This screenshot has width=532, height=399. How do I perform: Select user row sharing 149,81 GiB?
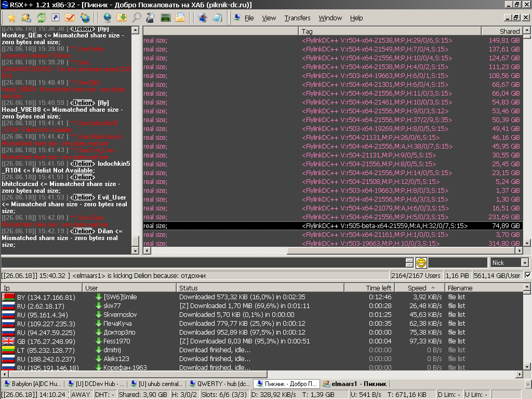[x=333, y=41]
